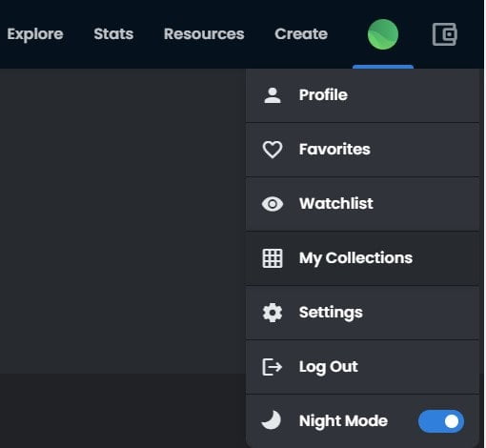Click the gear icon beside Settings

coord(273,313)
